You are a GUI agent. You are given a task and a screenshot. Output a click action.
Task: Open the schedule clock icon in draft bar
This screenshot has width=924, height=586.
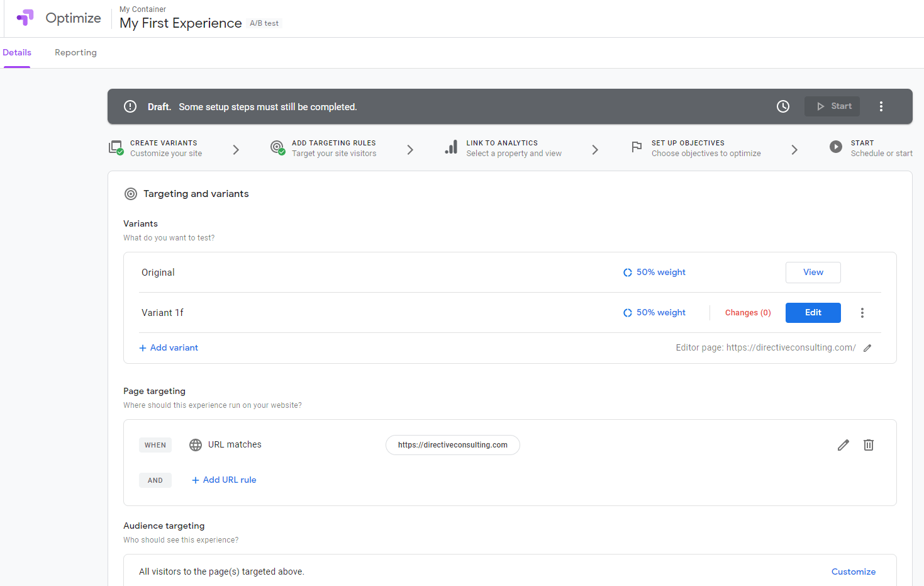[783, 106]
